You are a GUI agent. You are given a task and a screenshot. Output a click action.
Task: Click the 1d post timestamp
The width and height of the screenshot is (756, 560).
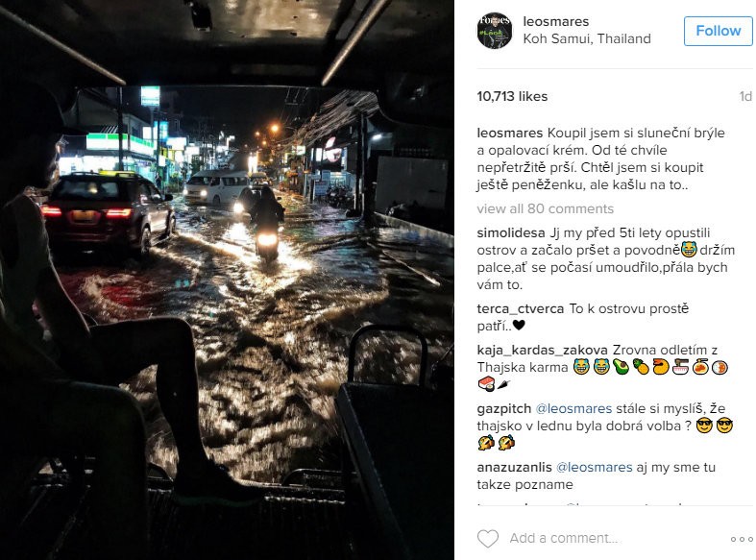pos(745,96)
